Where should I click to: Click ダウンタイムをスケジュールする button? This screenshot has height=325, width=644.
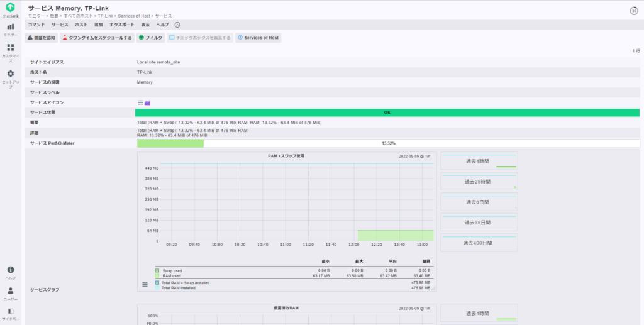(97, 38)
